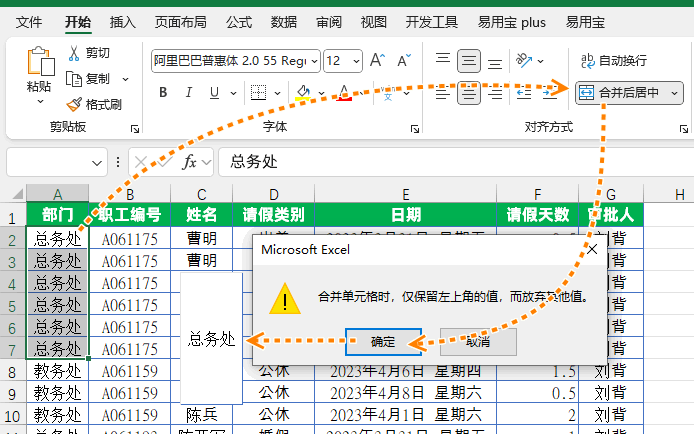The image size is (694, 434).
Task: Click the Cut (剪切) scissors icon
Action: pyautogui.click(x=75, y=53)
